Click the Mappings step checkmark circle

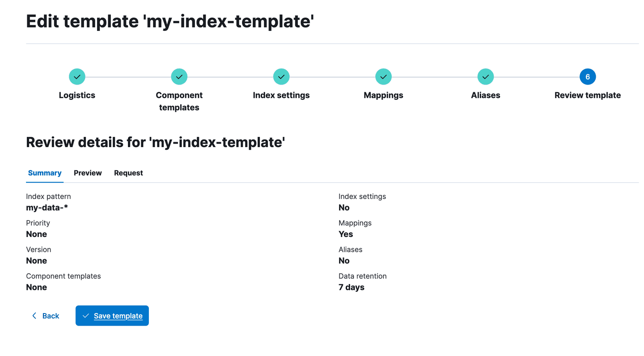click(x=383, y=77)
